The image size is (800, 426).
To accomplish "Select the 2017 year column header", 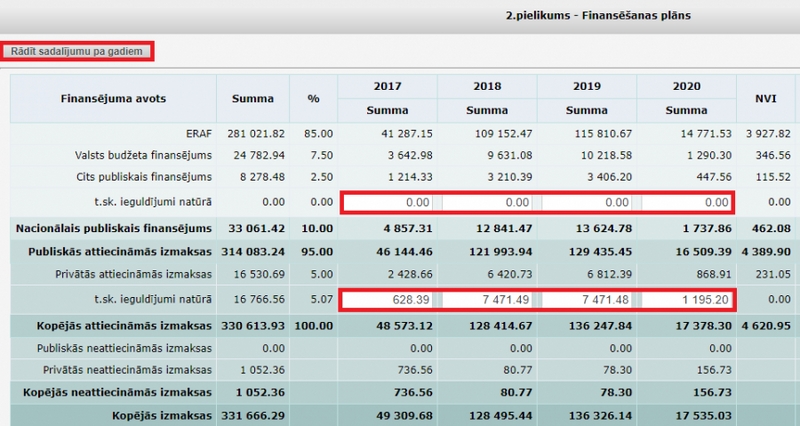I will click(x=387, y=86).
